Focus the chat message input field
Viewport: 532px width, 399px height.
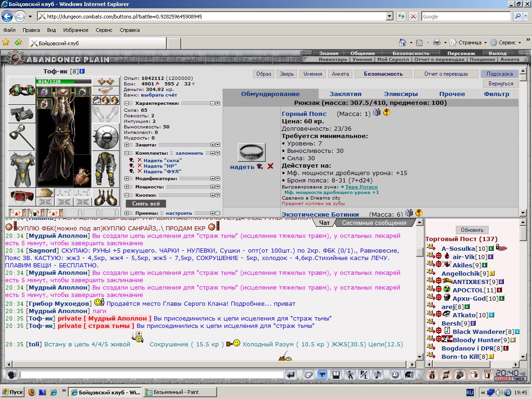pos(151,375)
